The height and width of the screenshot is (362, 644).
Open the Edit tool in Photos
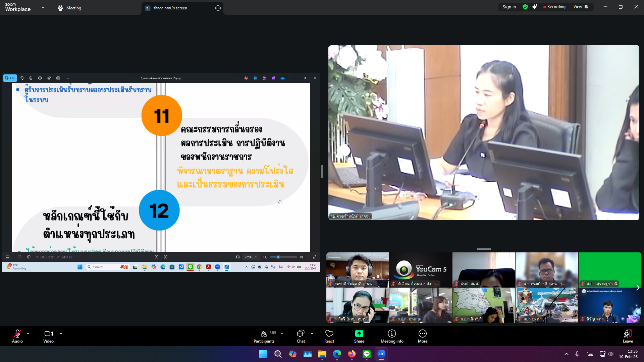tap(10, 78)
